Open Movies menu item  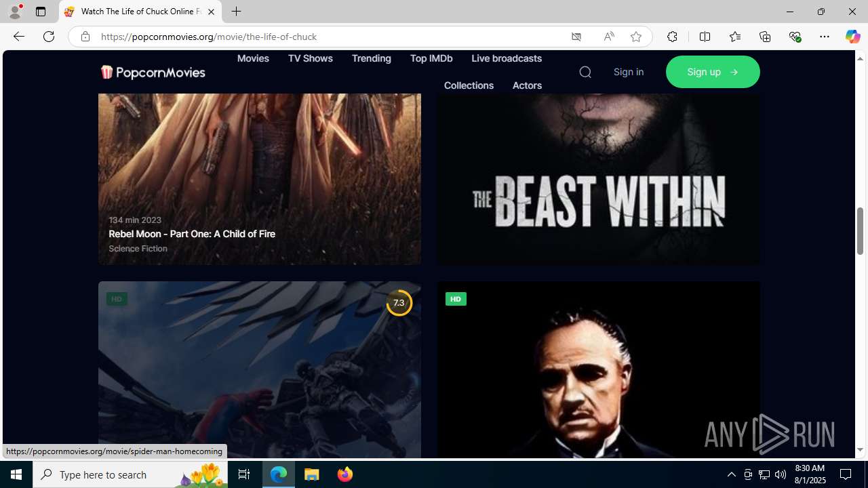(253, 58)
